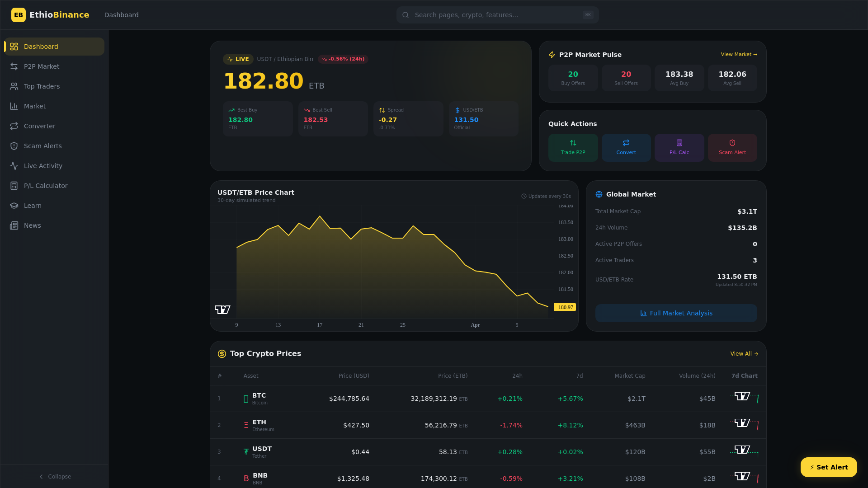Click the P/L Calc calculator icon
The height and width of the screenshot is (488, 868).
679,143
